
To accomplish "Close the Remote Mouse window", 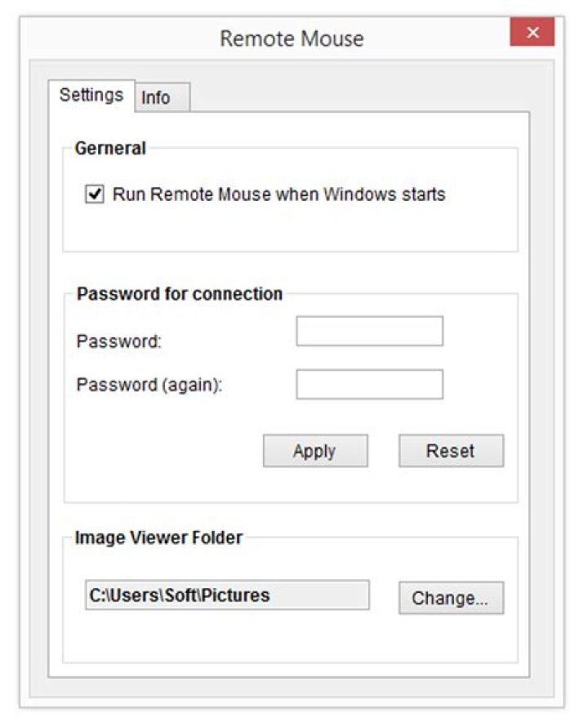I will click(x=532, y=33).
